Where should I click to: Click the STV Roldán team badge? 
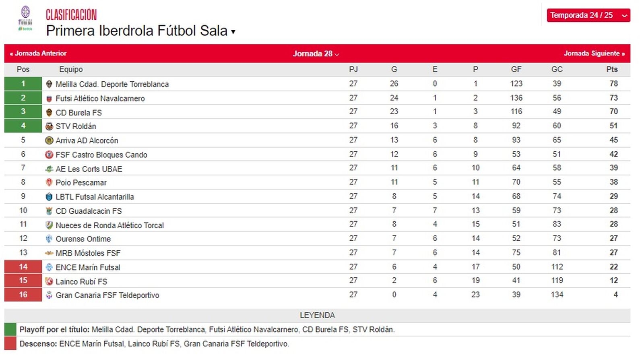[x=49, y=126]
